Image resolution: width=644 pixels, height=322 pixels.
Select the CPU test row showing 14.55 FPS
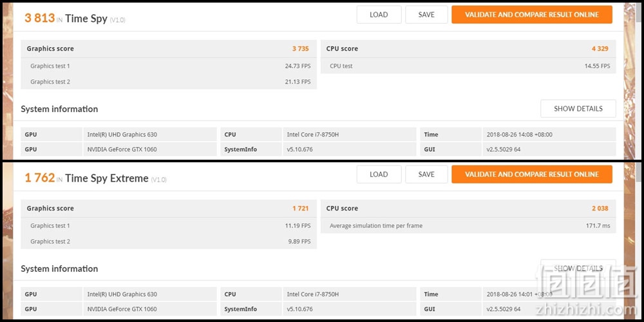468,66
